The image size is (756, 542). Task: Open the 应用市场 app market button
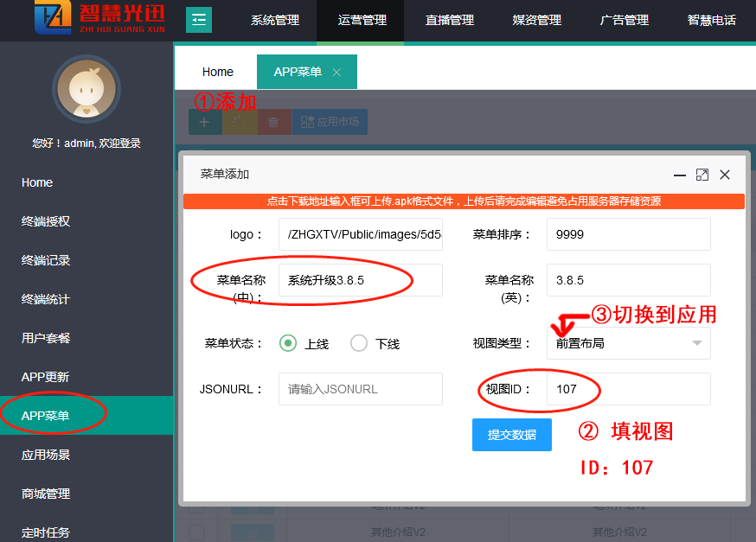[x=330, y=122]
